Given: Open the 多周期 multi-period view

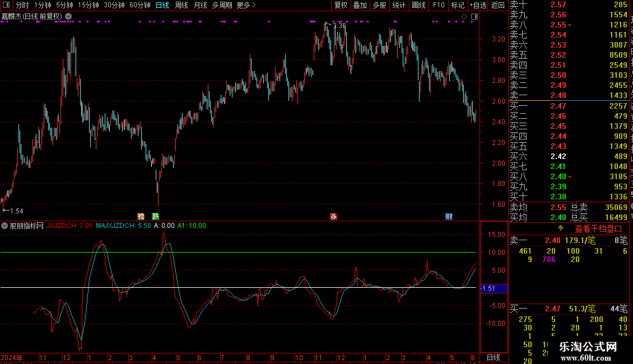Looking at the screenshot, I should [222, 5].
